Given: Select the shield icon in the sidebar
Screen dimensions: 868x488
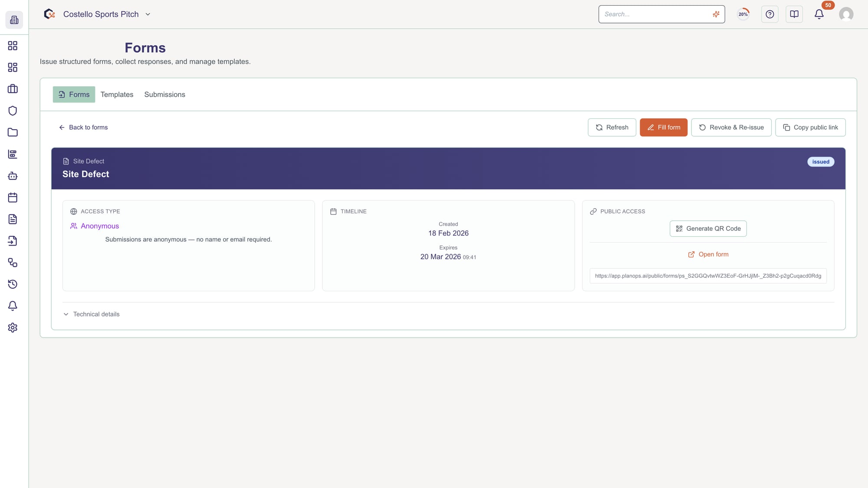Looking at the screenshot, I should coord(13,111).
